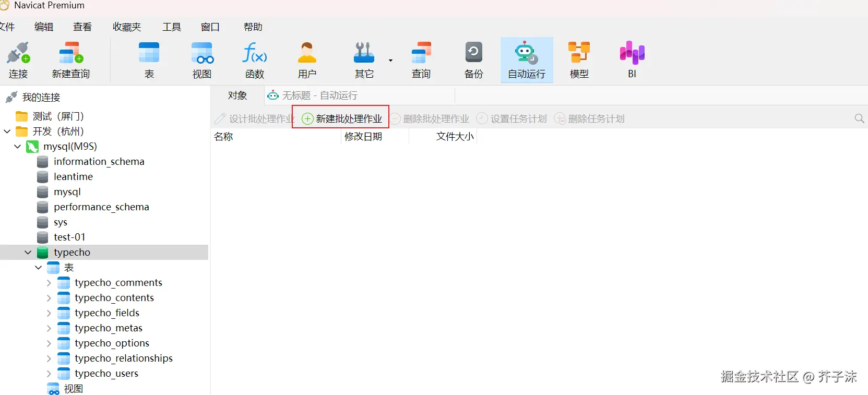Expand the typecho_comments table
This screenshot has width=868, height=395.
(x=49, y=283)
